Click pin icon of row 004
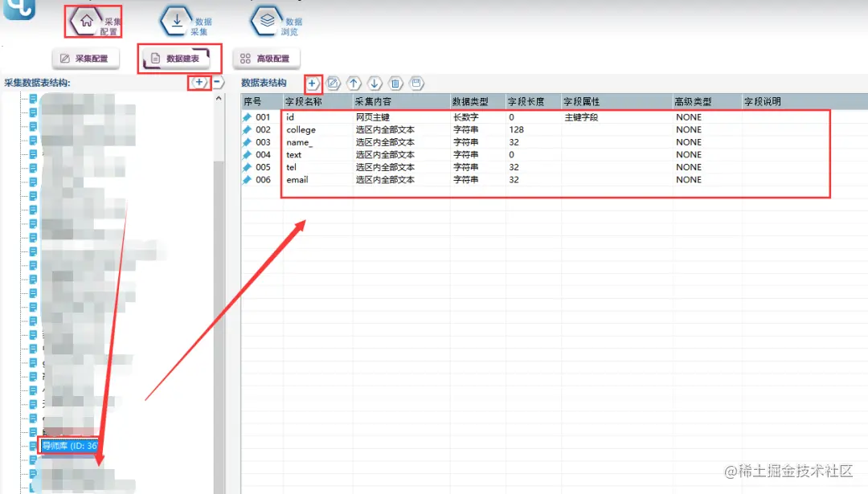The width and height of the screenshot is (868, 494). [x=248, y=155]
